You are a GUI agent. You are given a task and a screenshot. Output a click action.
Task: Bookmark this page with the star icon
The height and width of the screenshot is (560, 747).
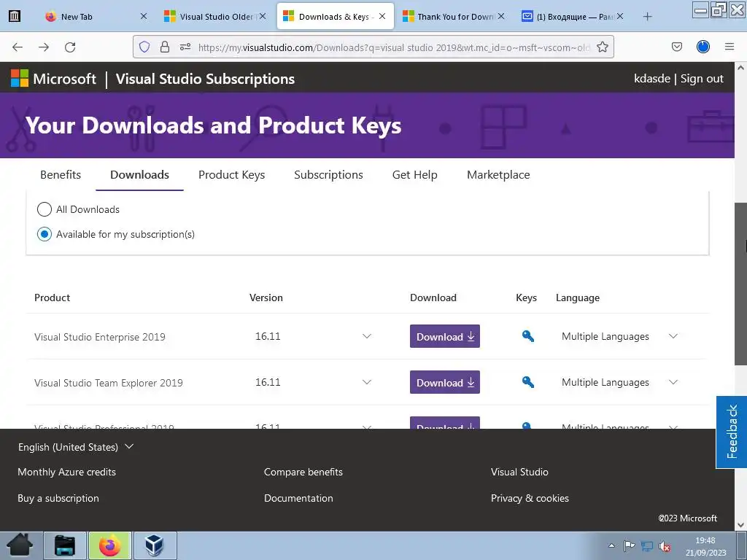coord(603,47)
